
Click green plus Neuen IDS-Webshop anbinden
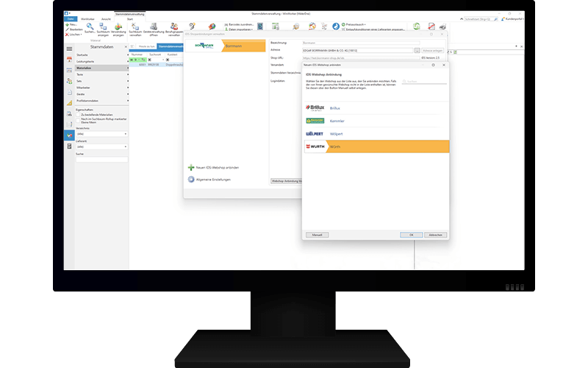191,168
